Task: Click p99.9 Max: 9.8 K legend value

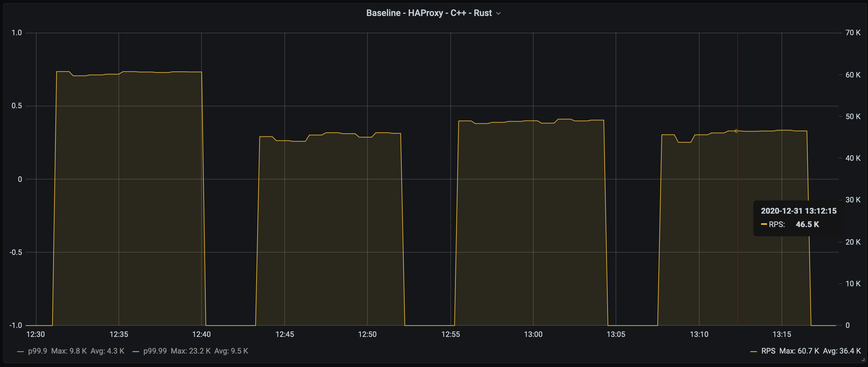Action: (69, 351)
